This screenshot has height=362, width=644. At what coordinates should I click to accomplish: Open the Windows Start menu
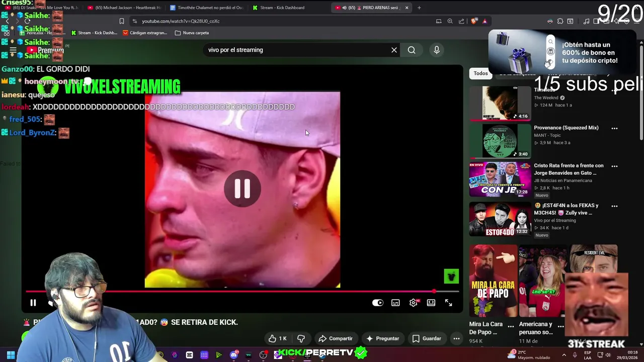click(x=11, y=355)
